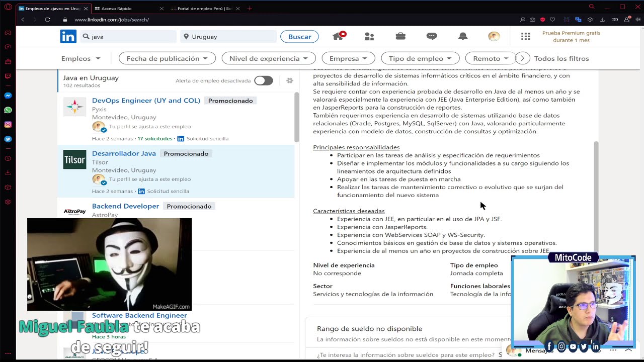644x362 pixels.
Task: Click the Buscar search button
Action: 299,37
